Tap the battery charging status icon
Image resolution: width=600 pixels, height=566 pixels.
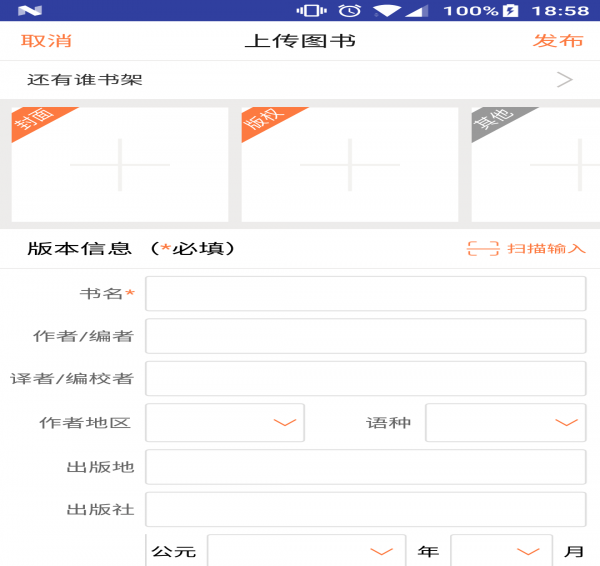(510, 10)
